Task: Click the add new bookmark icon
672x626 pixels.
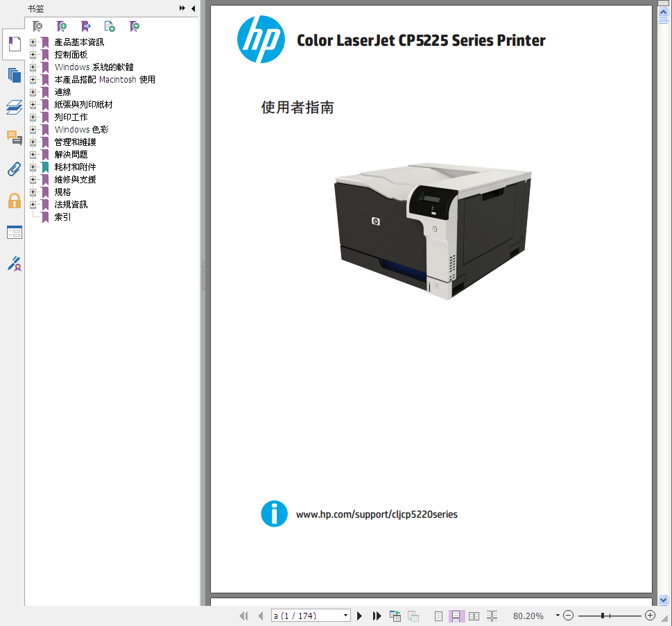Action: (x=62, y=26)
